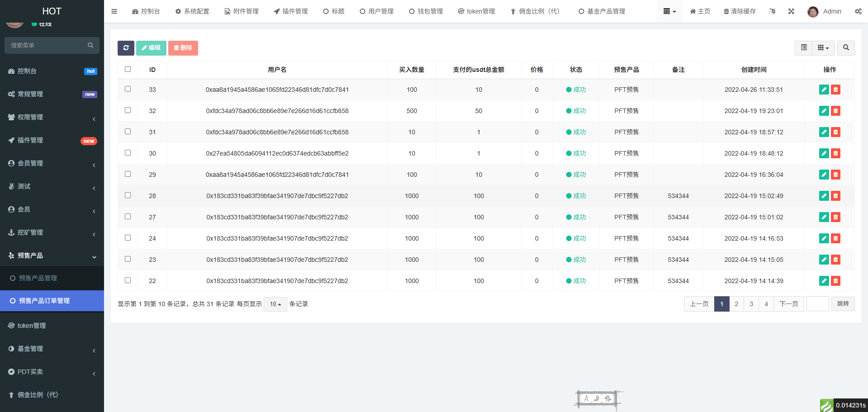Open the table search magnifier icon

click(845, 47)
